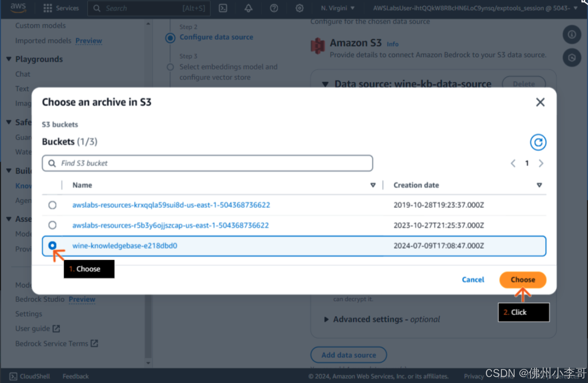Go to previous page of buckets
Viewport: 588px width, 383px height.
[513, 163]
